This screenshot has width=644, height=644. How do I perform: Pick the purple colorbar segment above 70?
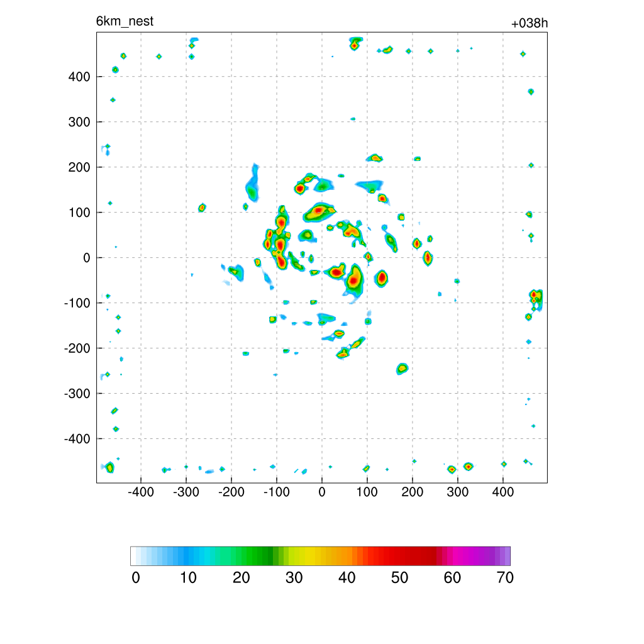coord(508,556)
